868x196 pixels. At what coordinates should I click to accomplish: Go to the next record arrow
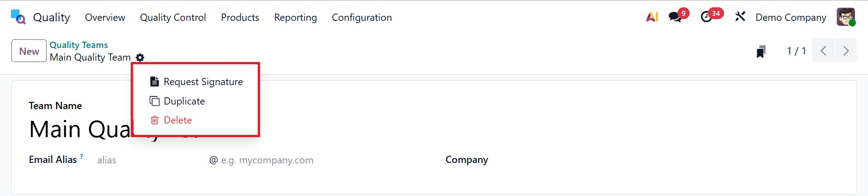(846, 51)
